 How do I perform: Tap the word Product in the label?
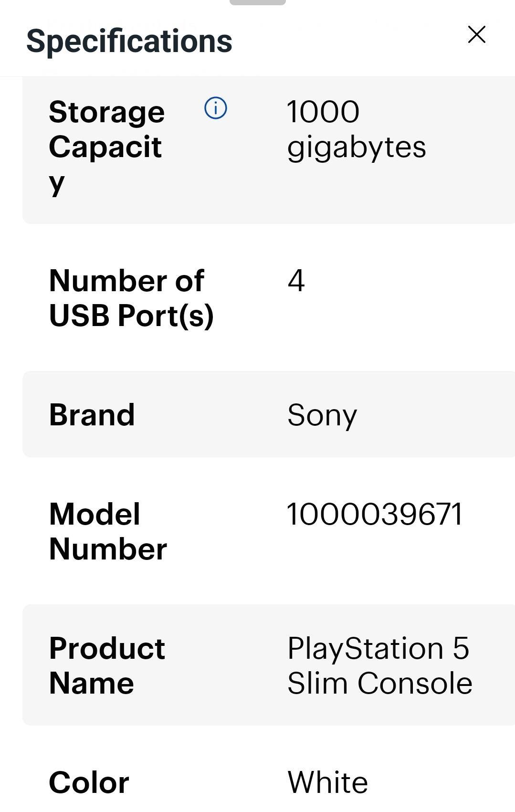point(107,648)
